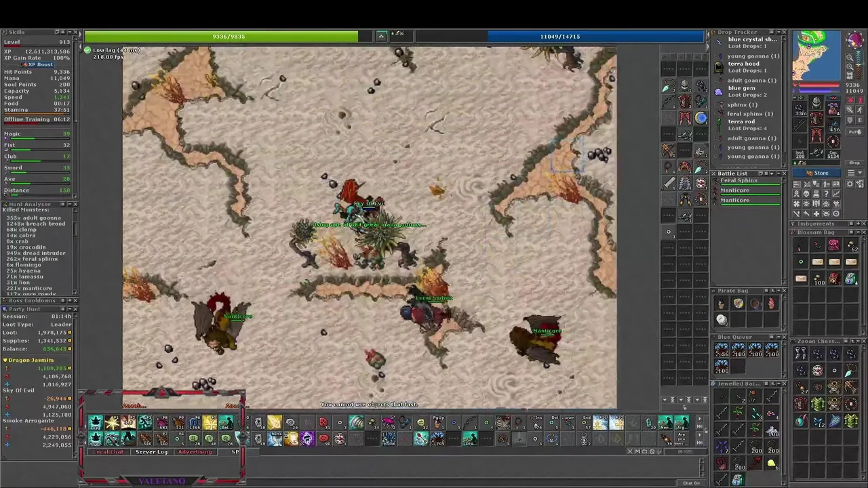The width and height of the screenshot is (868, 488).
Task: Open the skull Bestiary icon
Action: (807, 194)
